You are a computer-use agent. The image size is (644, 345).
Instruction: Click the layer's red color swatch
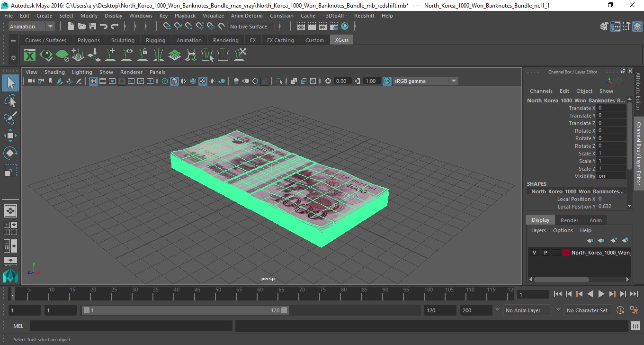[566, 253]
